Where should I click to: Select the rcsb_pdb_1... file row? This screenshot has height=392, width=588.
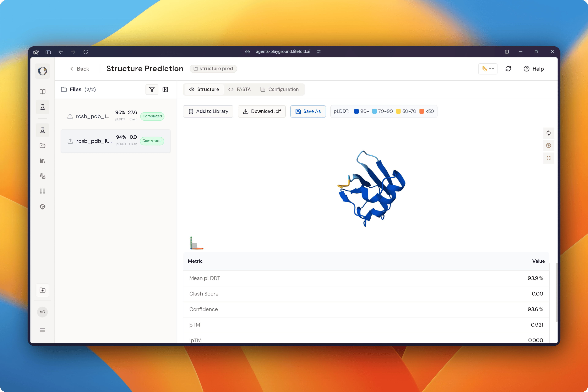[115, 116]
